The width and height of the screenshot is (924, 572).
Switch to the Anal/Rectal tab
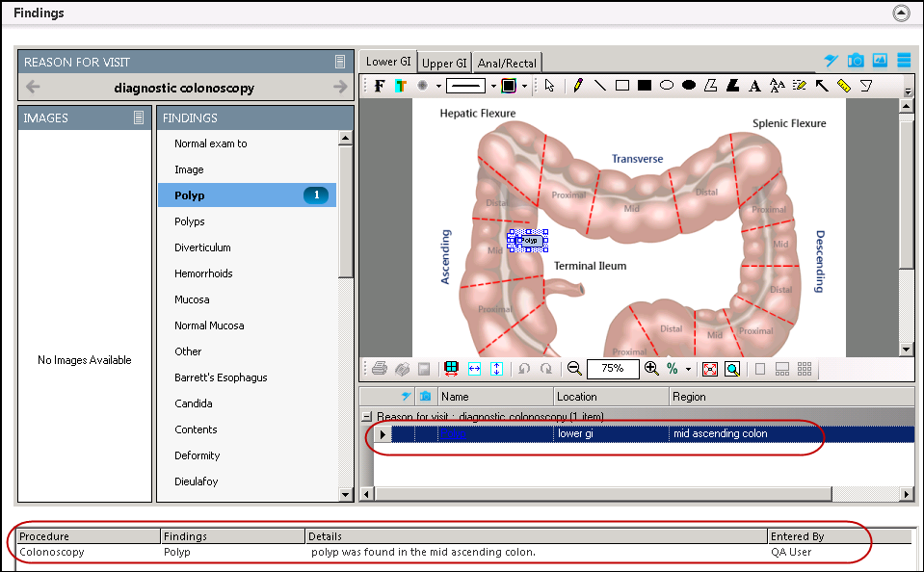(x=507, y=63)
